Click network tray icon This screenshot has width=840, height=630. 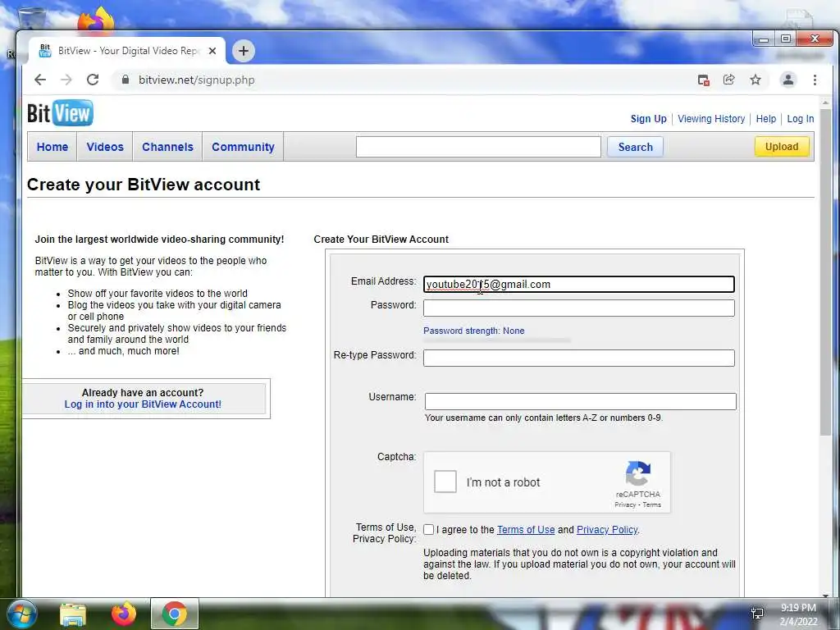757,614
